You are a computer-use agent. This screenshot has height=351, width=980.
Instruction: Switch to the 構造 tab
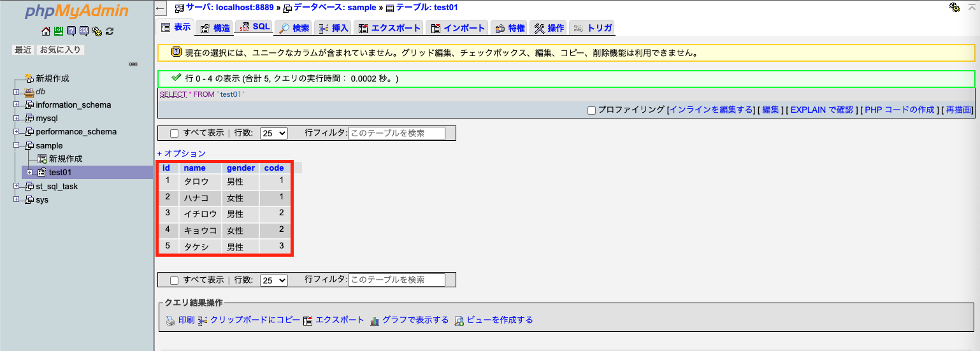tap(214, 28)
